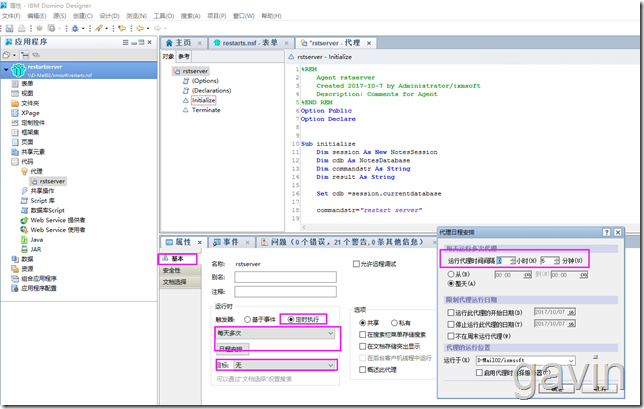This screenshot has height=409, width=644.
Task: Enable 不在周末运行代理 checkbox
Action: [x=451, y=336]
